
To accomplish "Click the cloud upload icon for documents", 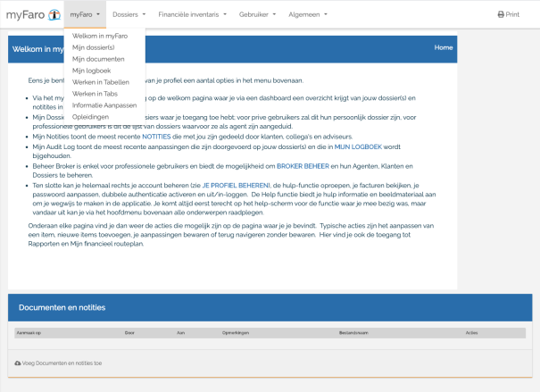I will click(x=18, y=363).
